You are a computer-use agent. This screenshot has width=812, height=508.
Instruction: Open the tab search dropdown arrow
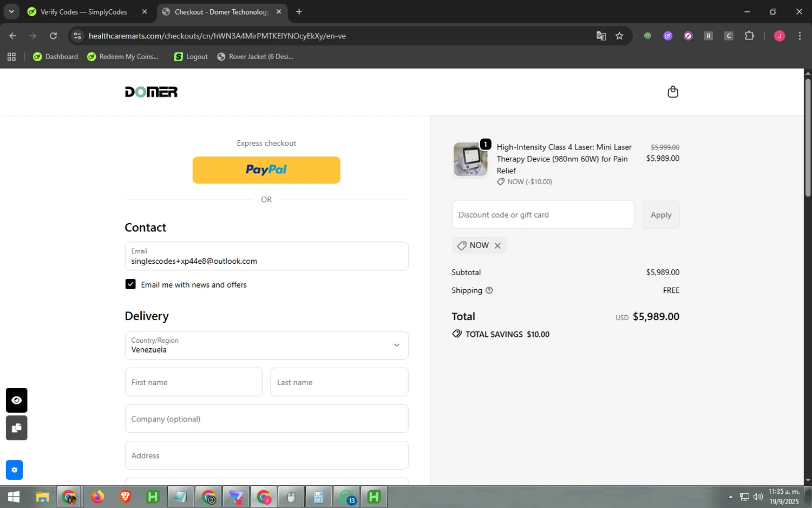[x=11, y=11]
